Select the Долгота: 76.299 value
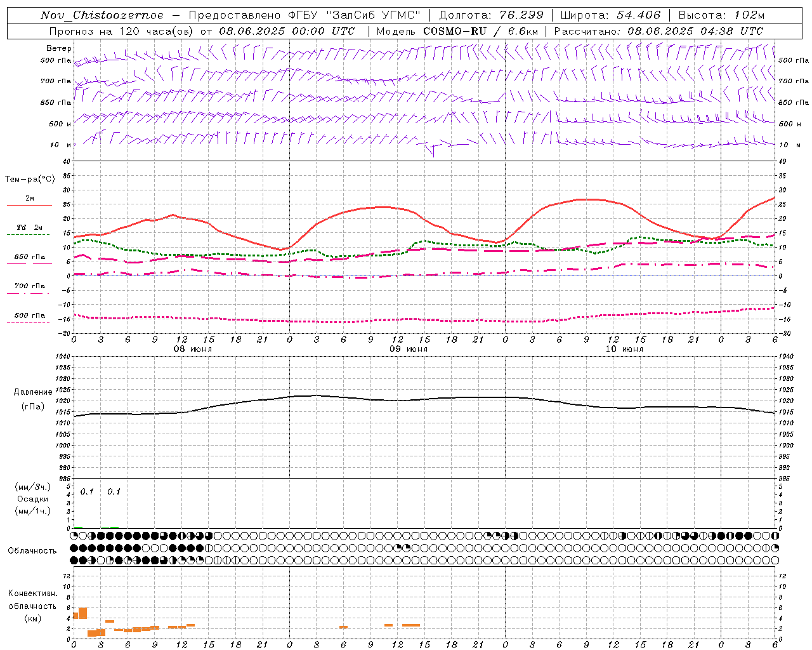 492,15
